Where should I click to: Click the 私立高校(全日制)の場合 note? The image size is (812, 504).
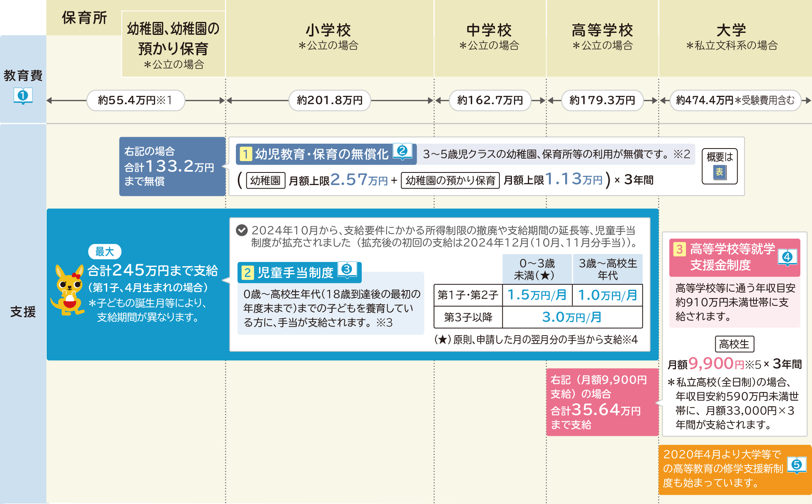click(733, 403)
